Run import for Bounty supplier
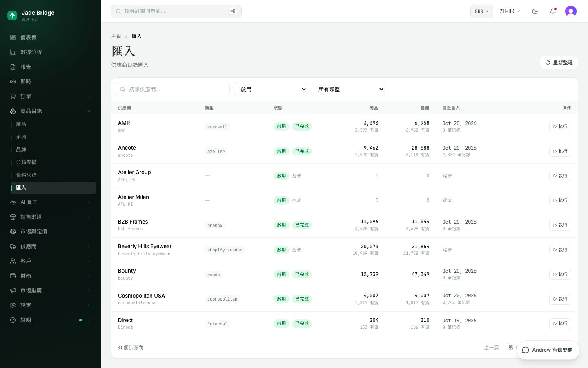 click(560, 274)
